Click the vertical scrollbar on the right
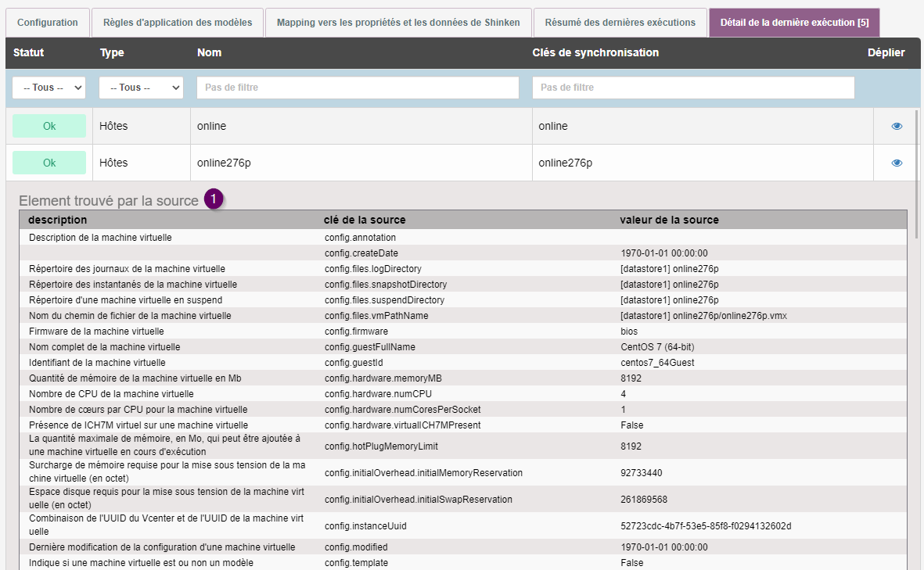This screenshot has height=570, width=924. coord(918,172)
